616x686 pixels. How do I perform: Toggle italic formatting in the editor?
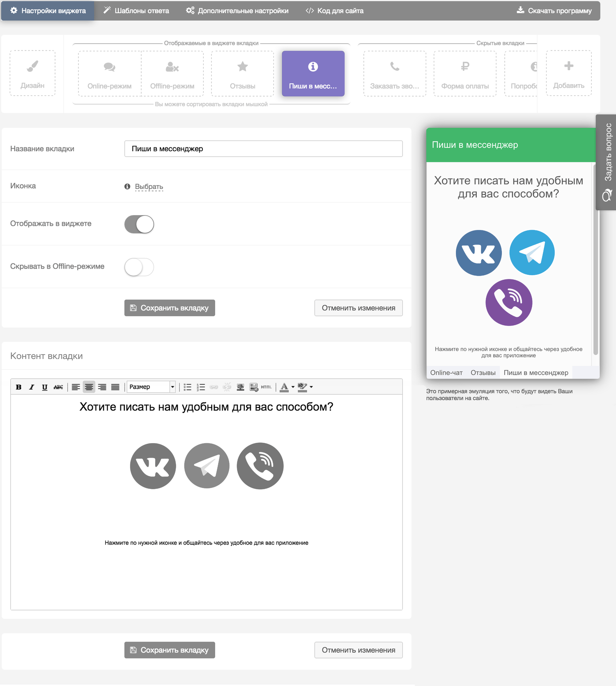tap(32, 387)
